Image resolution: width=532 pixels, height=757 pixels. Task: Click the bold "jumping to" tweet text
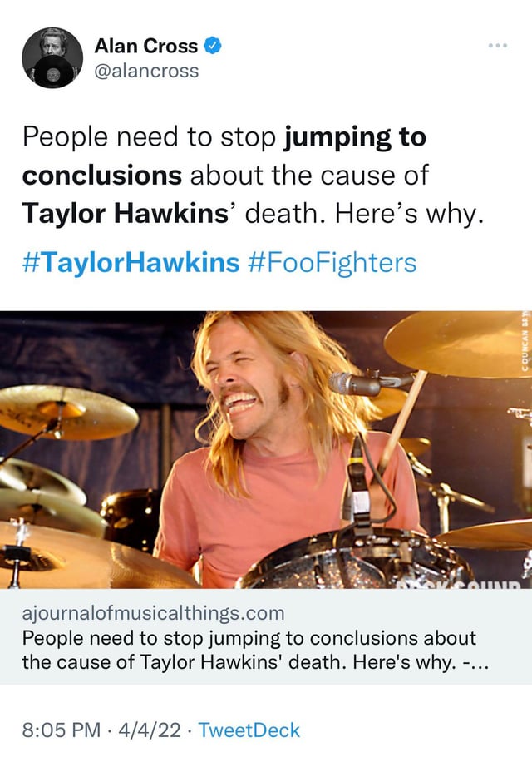pos(355,138)
